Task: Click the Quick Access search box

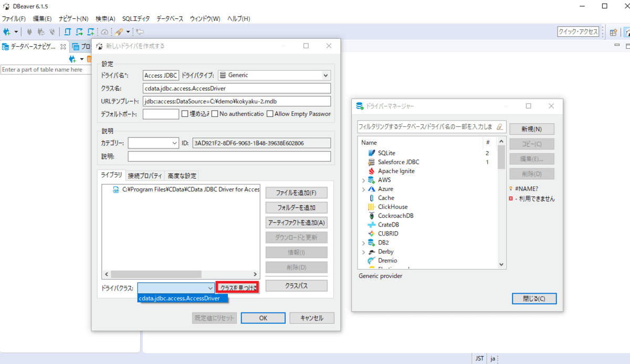Action: [578, 31]
